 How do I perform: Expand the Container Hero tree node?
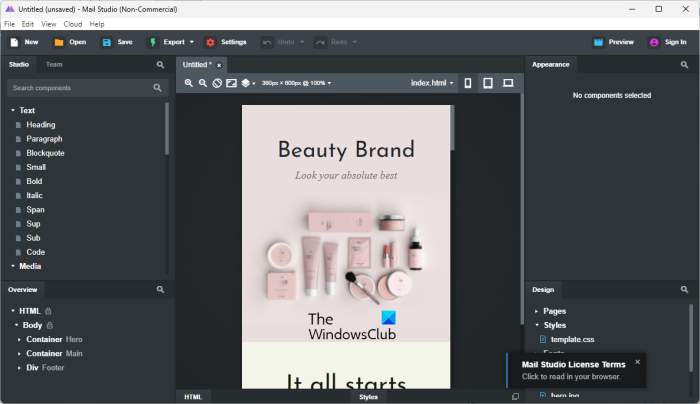tap(19, 340)
